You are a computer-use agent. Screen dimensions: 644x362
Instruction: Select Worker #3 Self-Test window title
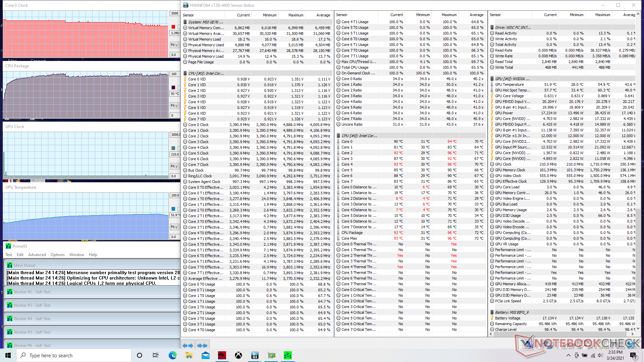[32, 305]
